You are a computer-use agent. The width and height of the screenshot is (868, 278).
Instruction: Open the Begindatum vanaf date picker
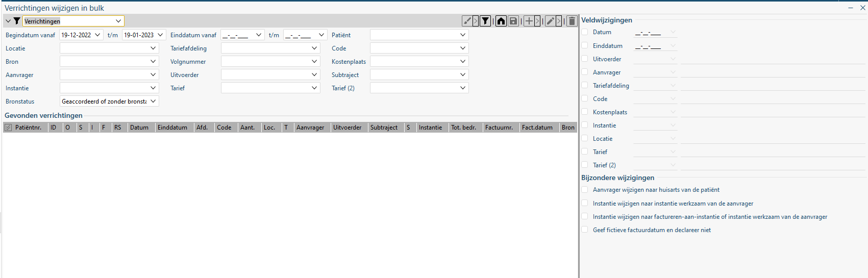coord(97,35)
